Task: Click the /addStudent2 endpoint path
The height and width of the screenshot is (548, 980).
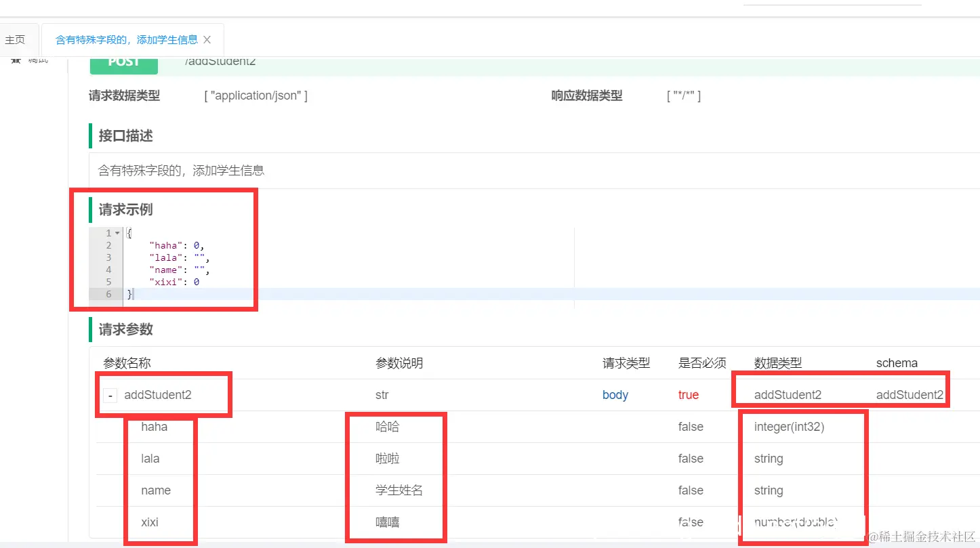Action: tap(220, 62)
